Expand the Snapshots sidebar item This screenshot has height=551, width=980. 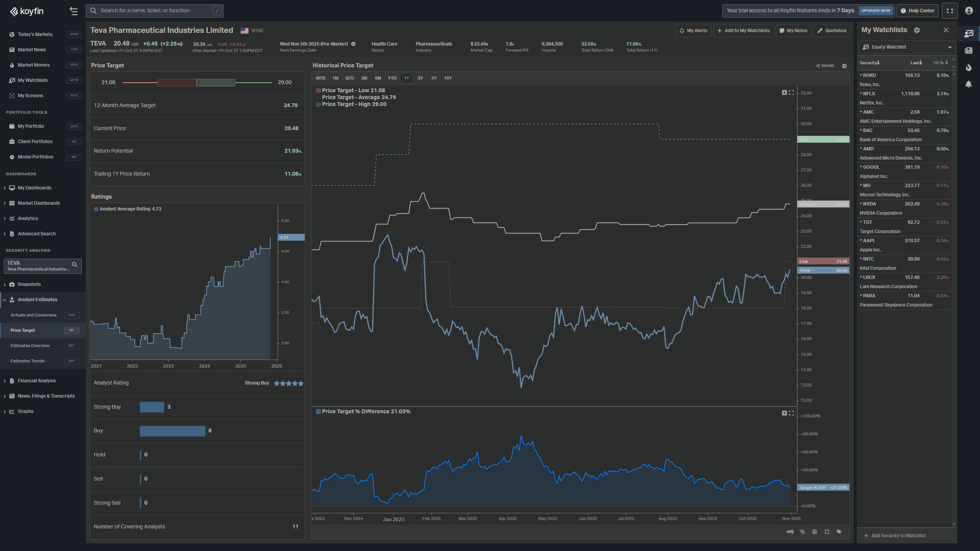[x=29, y=284]
